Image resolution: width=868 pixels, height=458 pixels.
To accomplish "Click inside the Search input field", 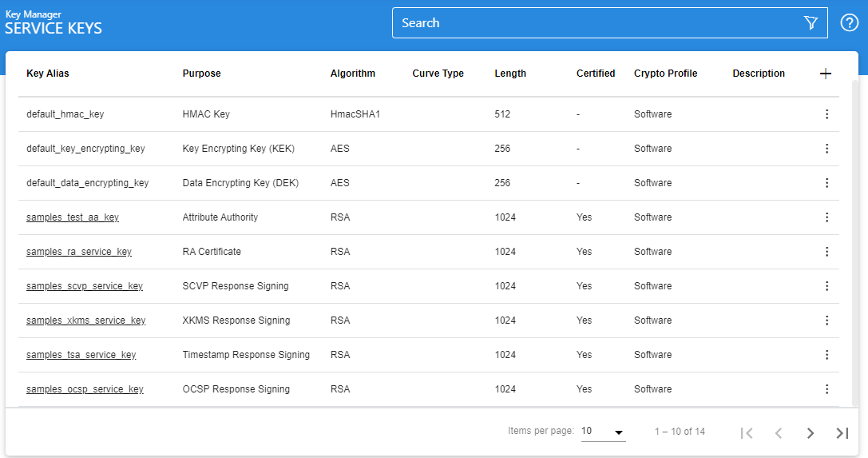I will pyautogui.click(x=595, y=23).
